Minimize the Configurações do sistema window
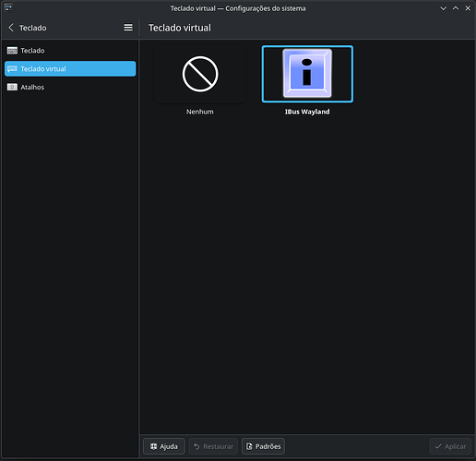The width and height of the screenshot is (476, 461). pyautogui.click(x=443, y=8)
